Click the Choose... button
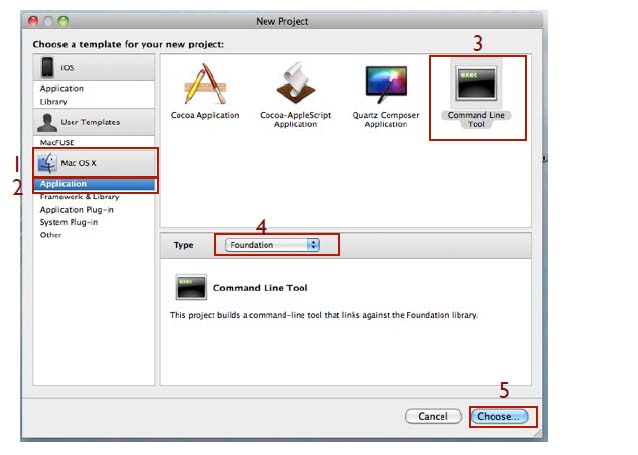638x455 pixels. pyautogui.click(x=499, y=416)
